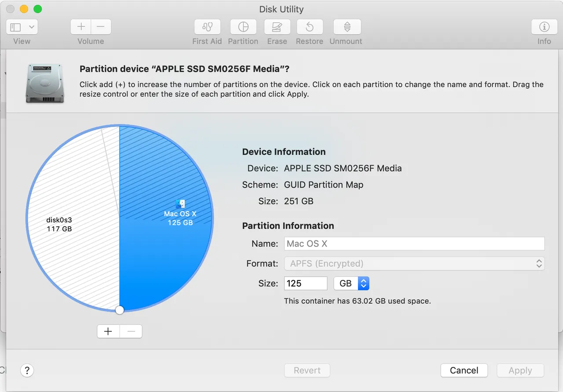
Task: Run First Aid from the stethoscope icon
Action: tap(207, 27)
